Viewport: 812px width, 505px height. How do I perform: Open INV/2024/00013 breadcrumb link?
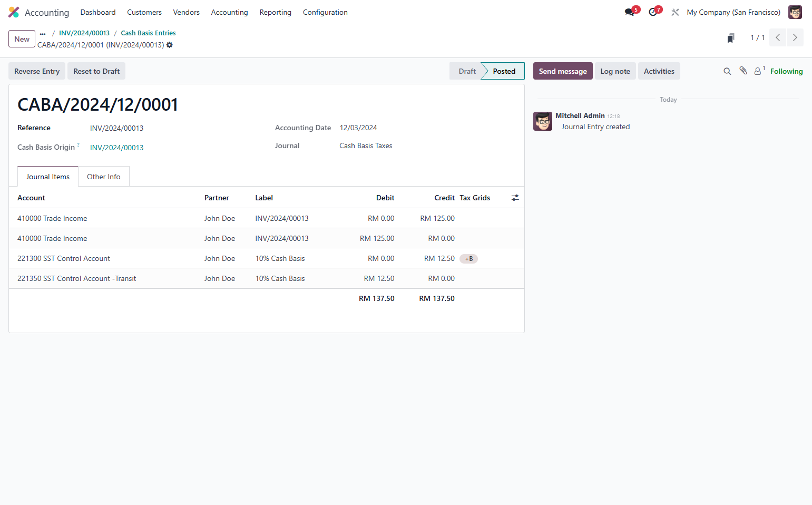[84, 33]
